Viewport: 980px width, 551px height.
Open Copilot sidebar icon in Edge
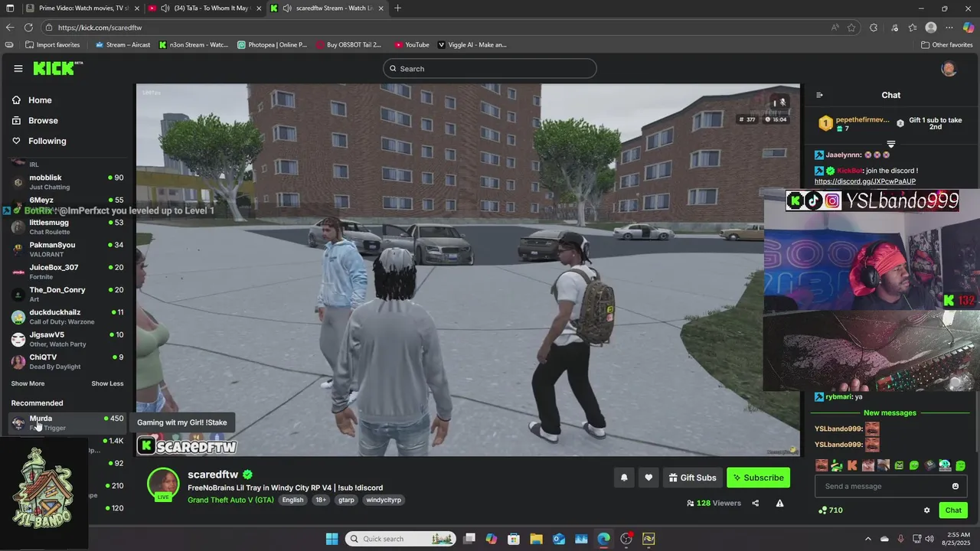coord(969,28)
